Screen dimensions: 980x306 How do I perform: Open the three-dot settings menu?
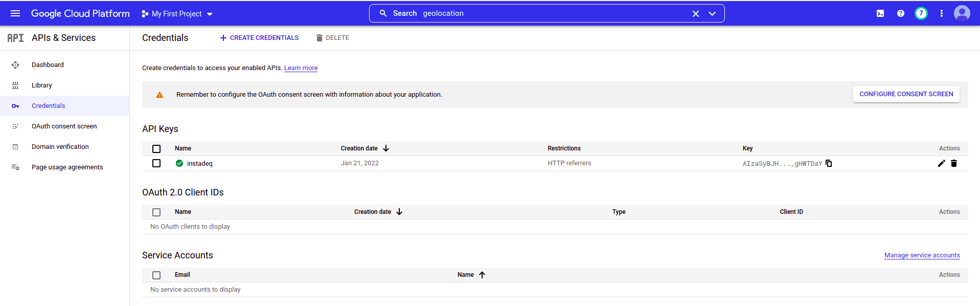tap(942, 14)
